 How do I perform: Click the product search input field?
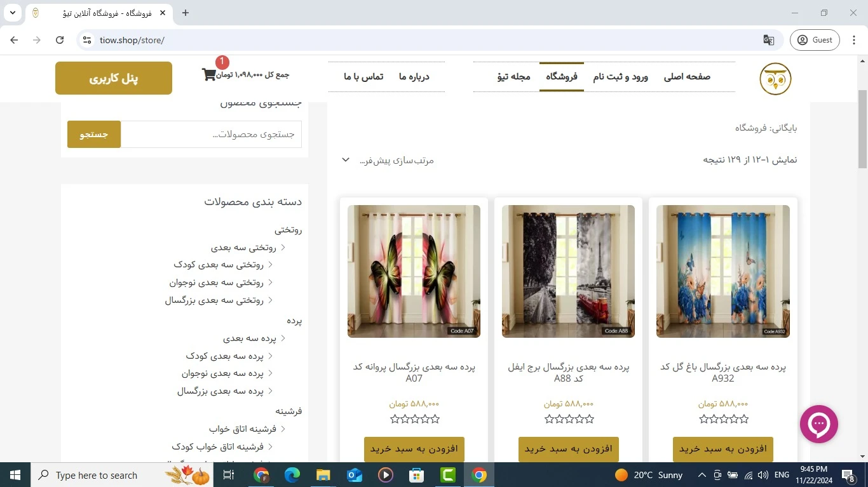211,135
